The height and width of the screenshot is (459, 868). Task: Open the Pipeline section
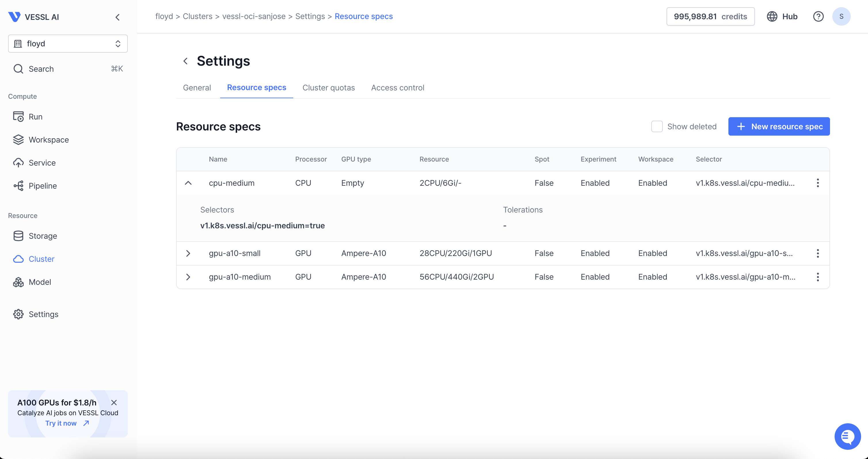pyautogui.click(x=43, y=186)
